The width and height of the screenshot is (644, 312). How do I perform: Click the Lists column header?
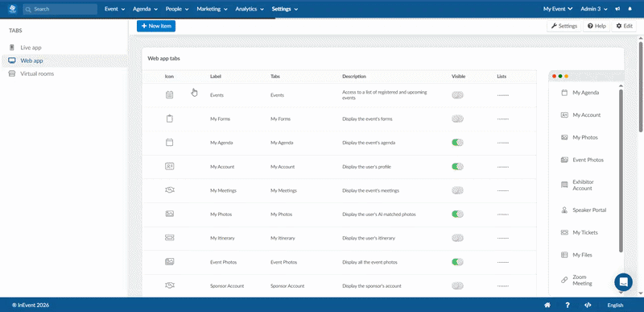click(502, 77)
